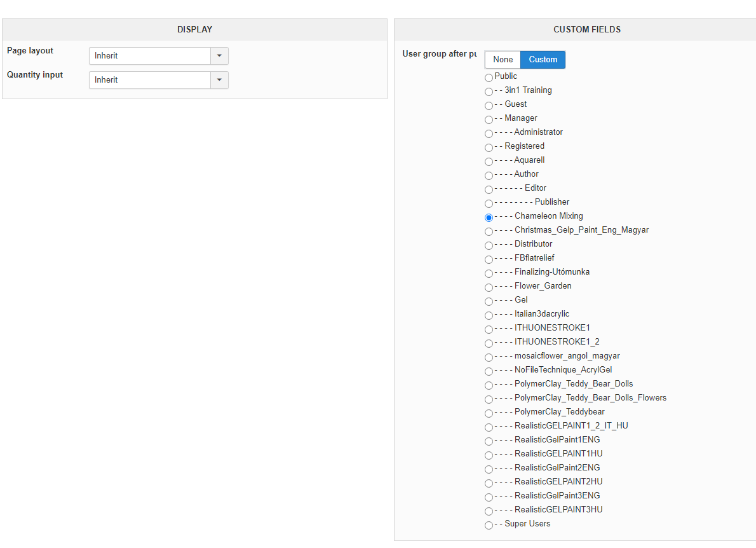
Task: Select the Administrator radio button
Action: 489,134
